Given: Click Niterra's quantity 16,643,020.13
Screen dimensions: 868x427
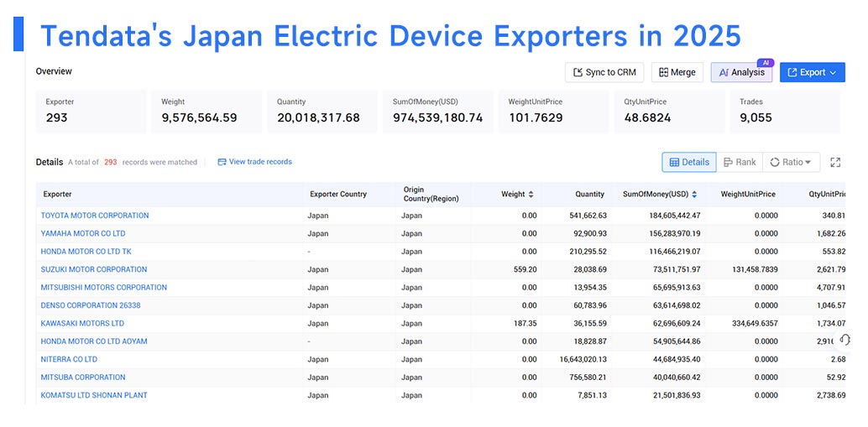Looking at the screenshot, I should [583, 360].
